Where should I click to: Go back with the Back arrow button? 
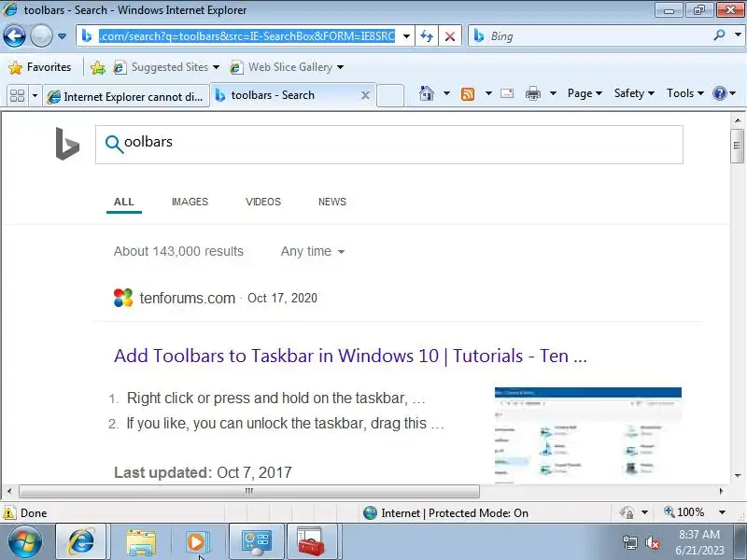[x=14, y=35]
